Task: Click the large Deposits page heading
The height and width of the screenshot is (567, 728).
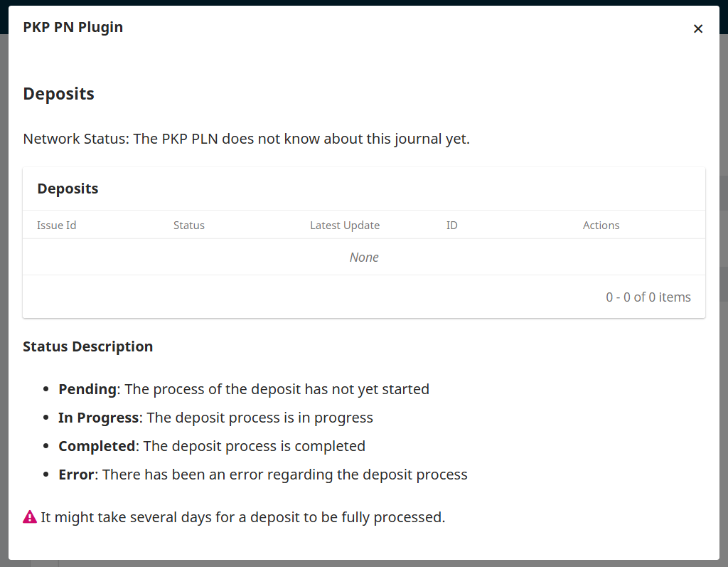Action: pyautogui.click(x=59, y=94)
